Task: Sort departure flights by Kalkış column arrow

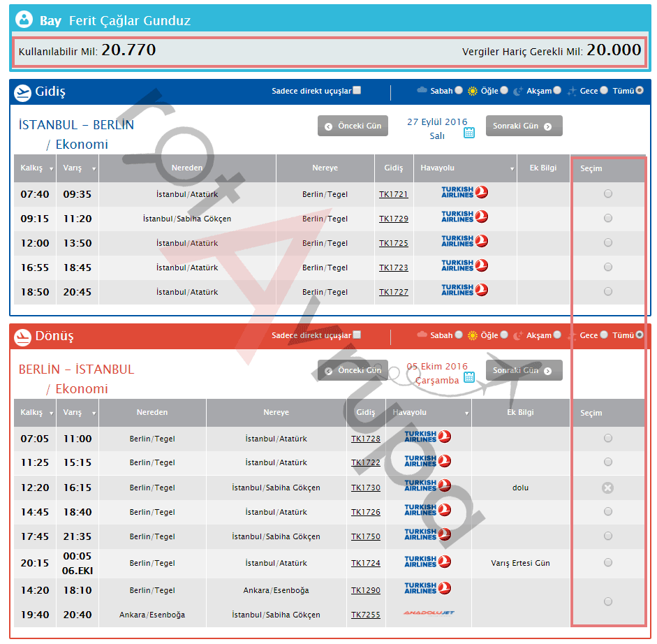Action: [x=51, y=169]
